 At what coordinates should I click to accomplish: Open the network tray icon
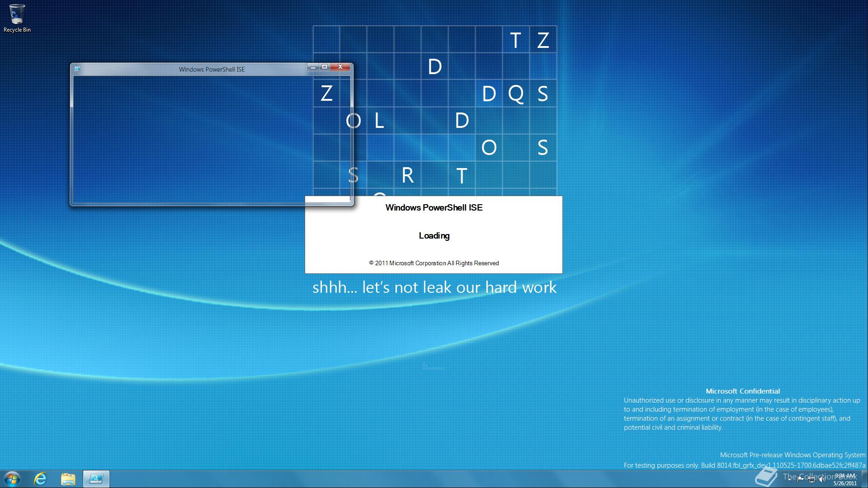812,480
